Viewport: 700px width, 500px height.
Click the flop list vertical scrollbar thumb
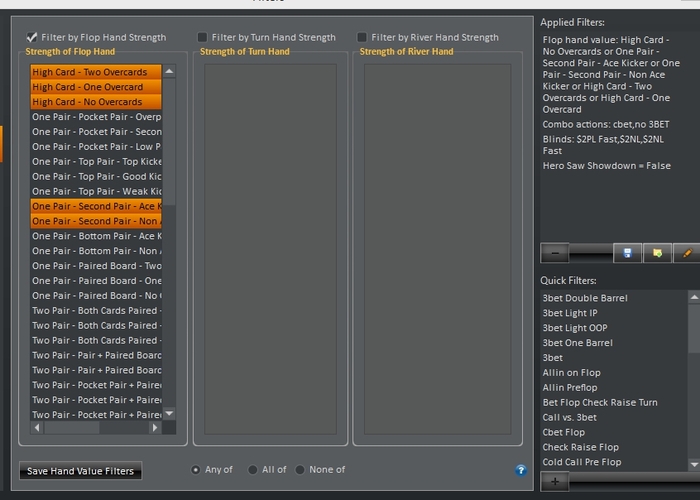(169, 142)
